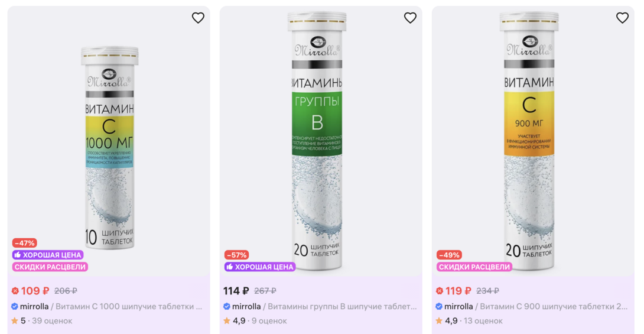The height and width of the screenshot is (334, 644).
Task: Click the star icon beside 4,9 · 9 оценок
Action: (227, 321)
